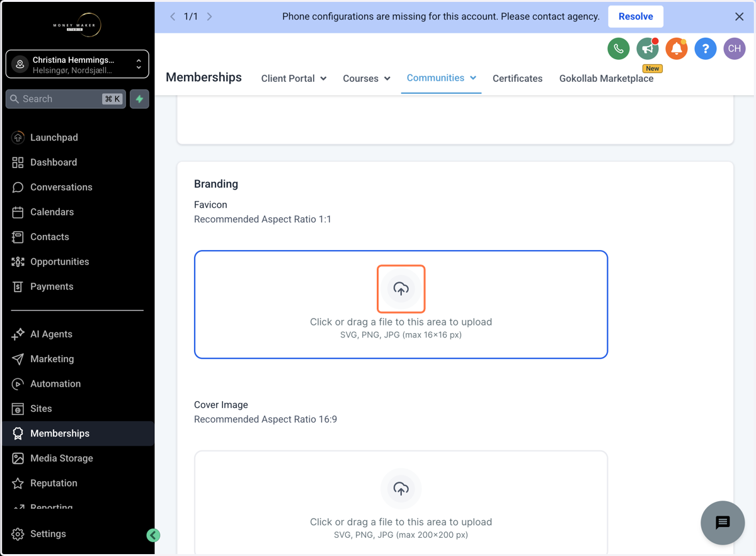Open the CH user avatar menu
The image size is (756, 556).
(x=735, y=48)
